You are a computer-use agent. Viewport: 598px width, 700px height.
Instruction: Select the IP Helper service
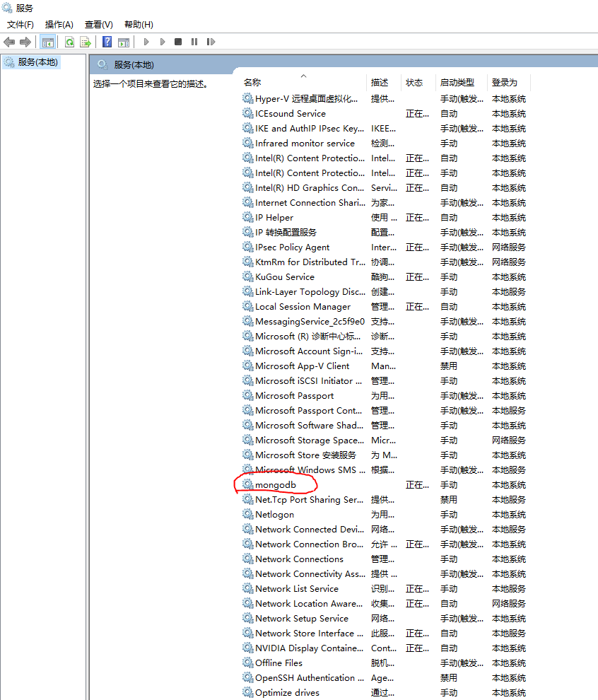pyautogui.click(x=384, y=217)
